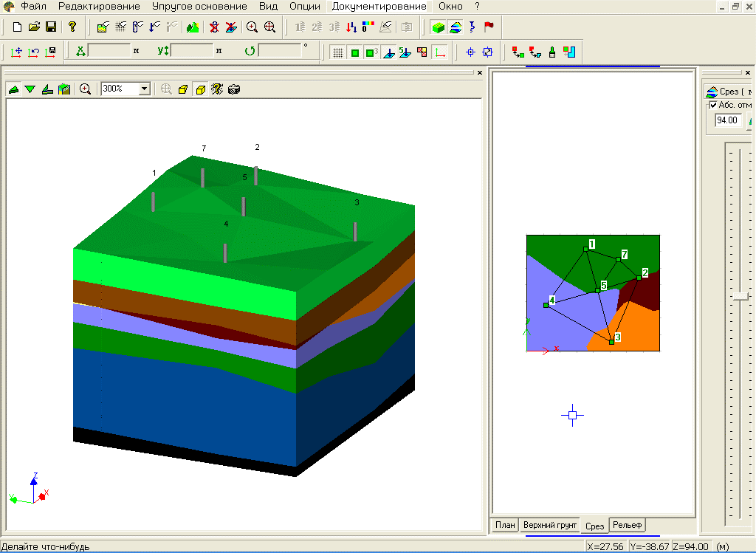756x553 pixels.
Task: Open the Опции menu
Action: click(305, 6)
